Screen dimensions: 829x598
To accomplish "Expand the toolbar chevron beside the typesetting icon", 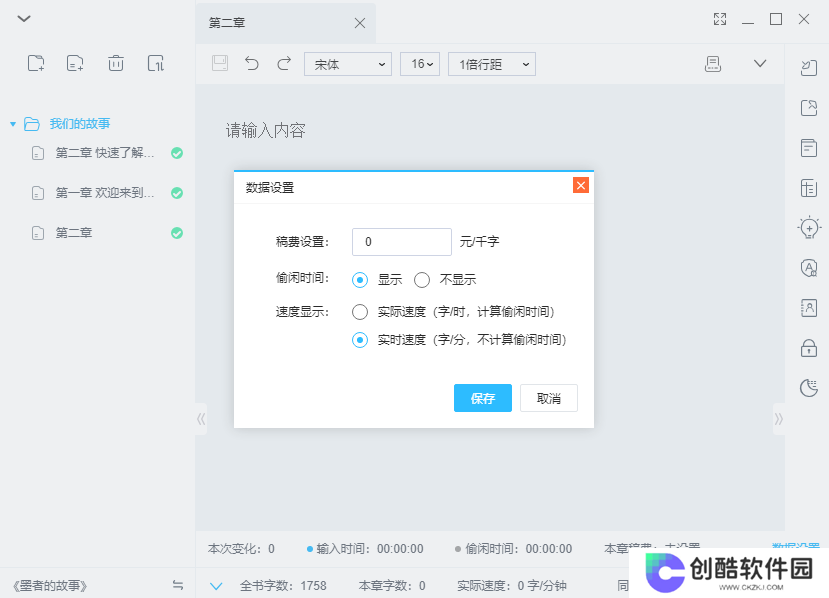I will pos(760,63).
